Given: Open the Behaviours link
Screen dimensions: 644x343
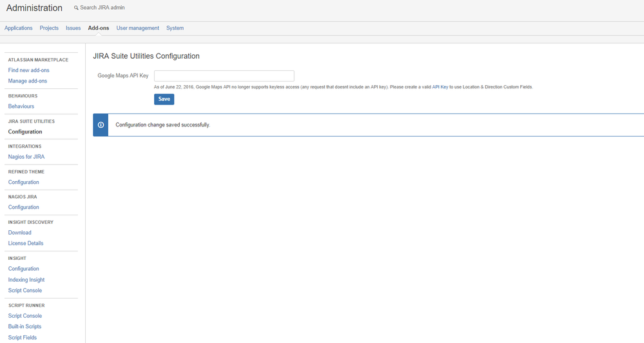Looking at the screenshot, I should pyautogui.click(x=21, y=106).
